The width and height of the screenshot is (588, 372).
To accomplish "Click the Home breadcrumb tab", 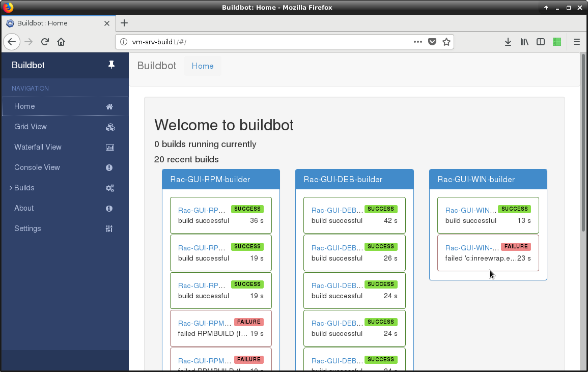I will (203, 66).
